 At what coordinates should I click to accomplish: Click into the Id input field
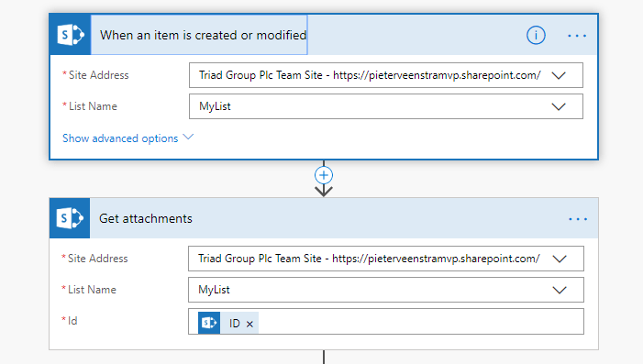386,322
